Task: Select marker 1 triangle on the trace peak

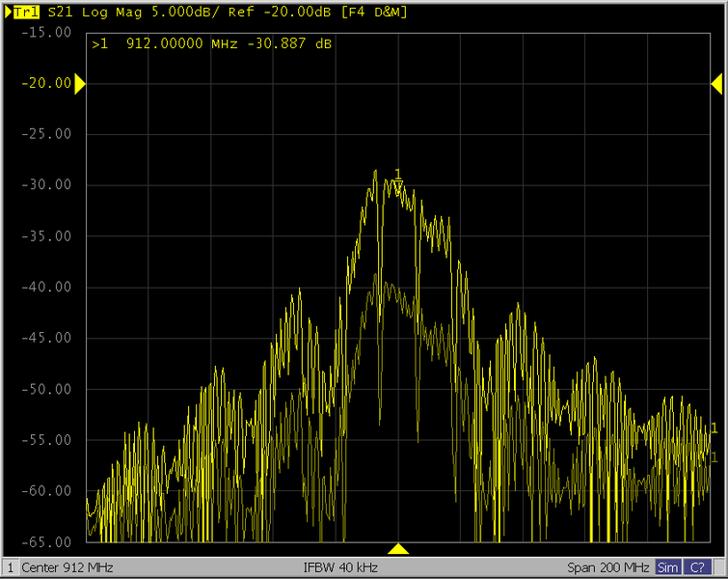Action: click(397, 182)
